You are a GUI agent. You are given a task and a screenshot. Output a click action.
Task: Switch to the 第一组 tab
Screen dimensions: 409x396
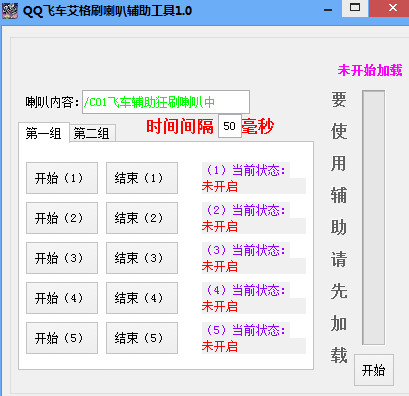[44, 133]
